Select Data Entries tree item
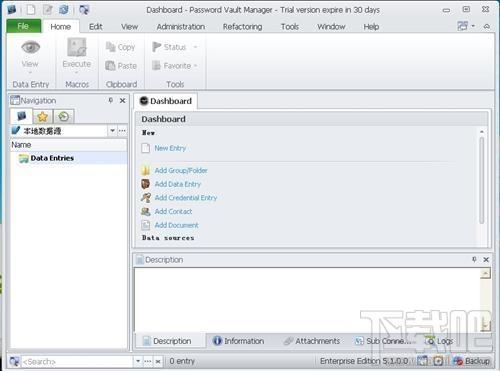The height and width of the screenshot is (371, 500). pyautogui.click(x=52, y=158)
